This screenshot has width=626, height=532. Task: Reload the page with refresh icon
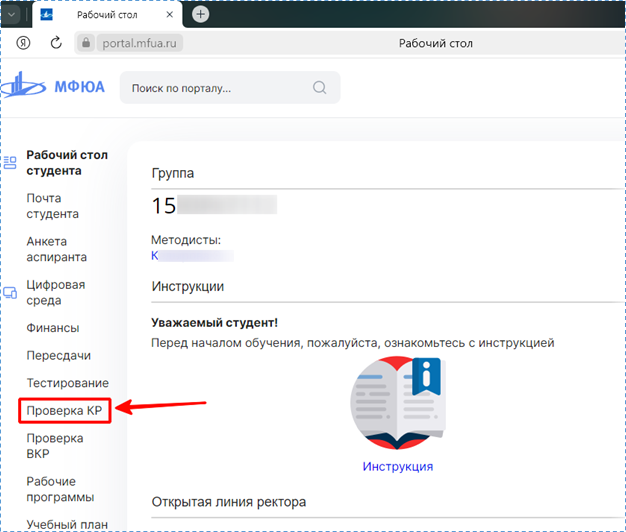click(x=56, y=43)
